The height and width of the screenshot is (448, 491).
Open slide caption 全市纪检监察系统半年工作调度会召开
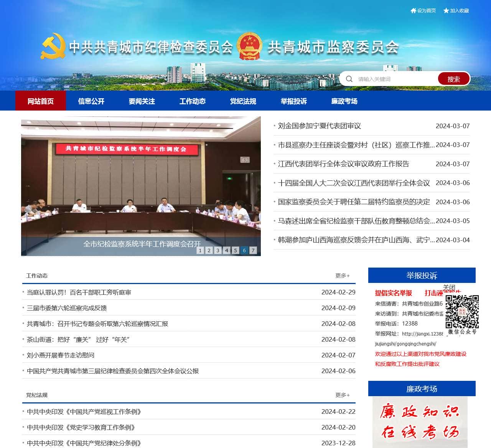coord(142,244)
